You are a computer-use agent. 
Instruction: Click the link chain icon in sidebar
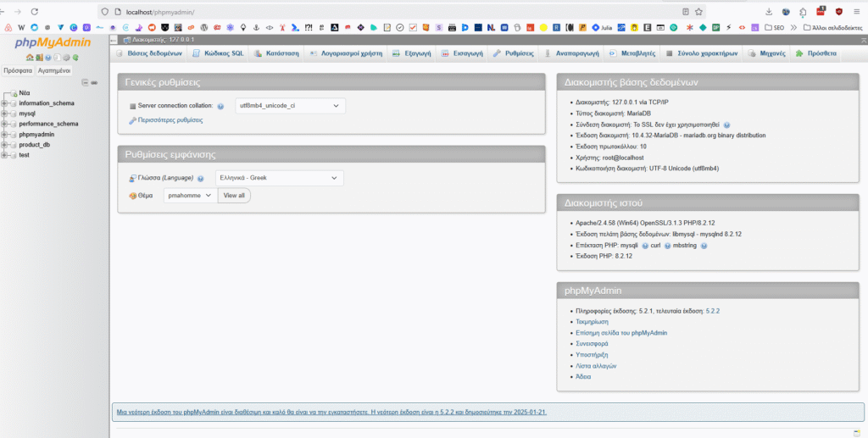[x=94, y=82]
